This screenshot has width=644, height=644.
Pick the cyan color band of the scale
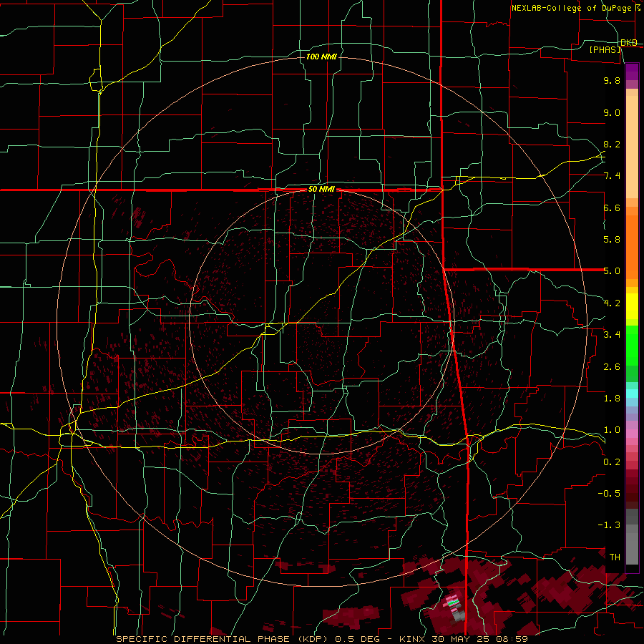[x=632, y=394]
